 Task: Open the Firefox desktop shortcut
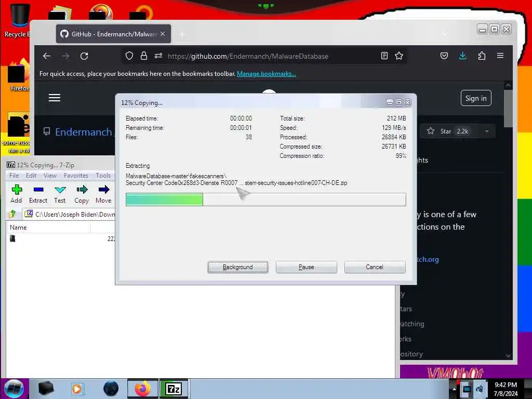[19, 75]
